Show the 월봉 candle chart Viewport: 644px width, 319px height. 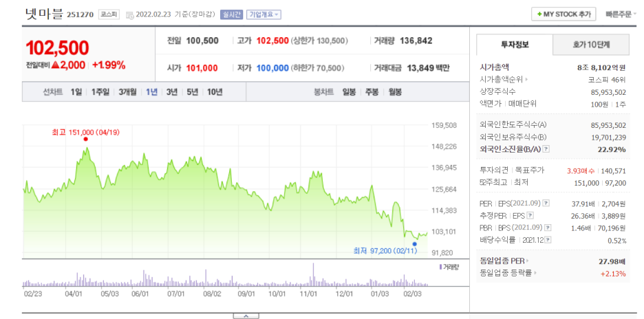(x=395, y=92)
